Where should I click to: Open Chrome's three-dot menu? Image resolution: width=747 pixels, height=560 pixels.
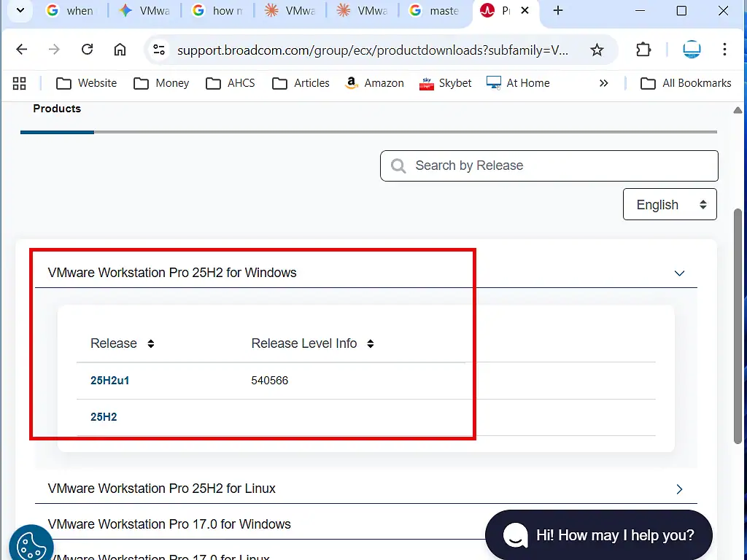pos(724,49)
